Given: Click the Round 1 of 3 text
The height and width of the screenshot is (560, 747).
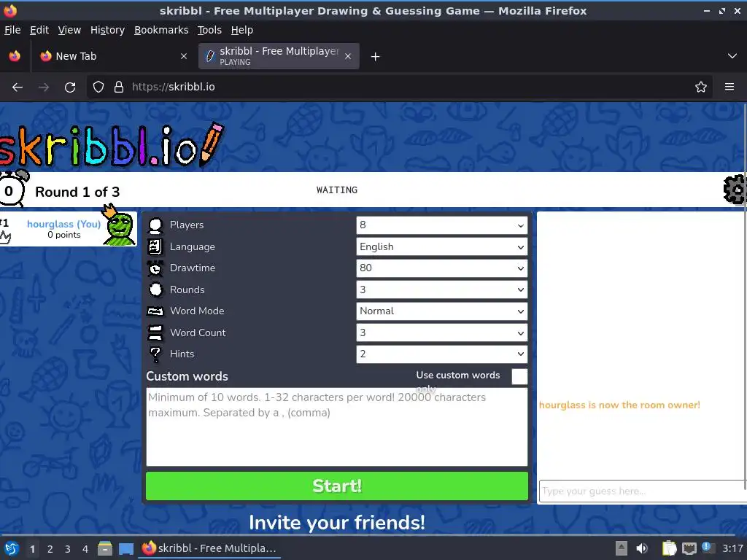Looking at the screenshot, I should pyautogui.click(x=77, y=192).
